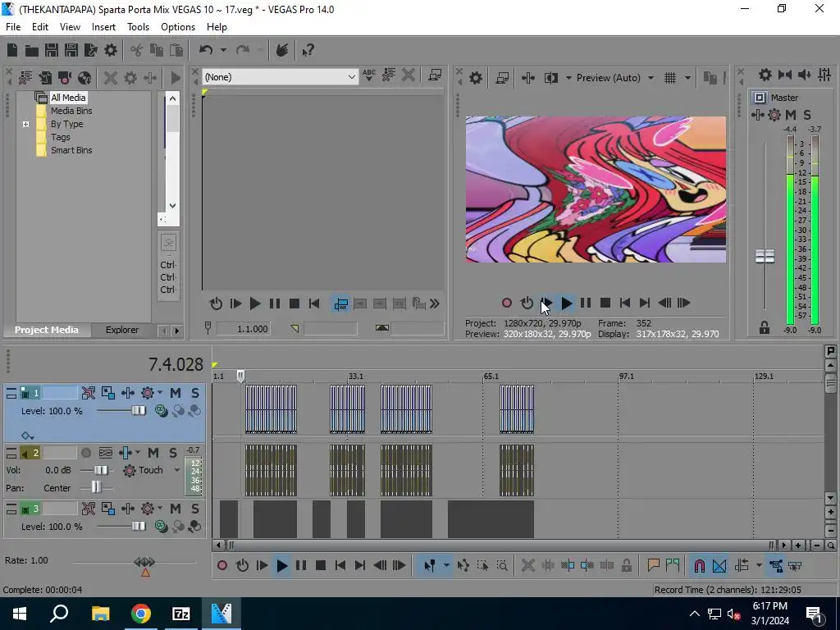Expand the By Type media bin
The image size is (840, 630).
[25, 125]
